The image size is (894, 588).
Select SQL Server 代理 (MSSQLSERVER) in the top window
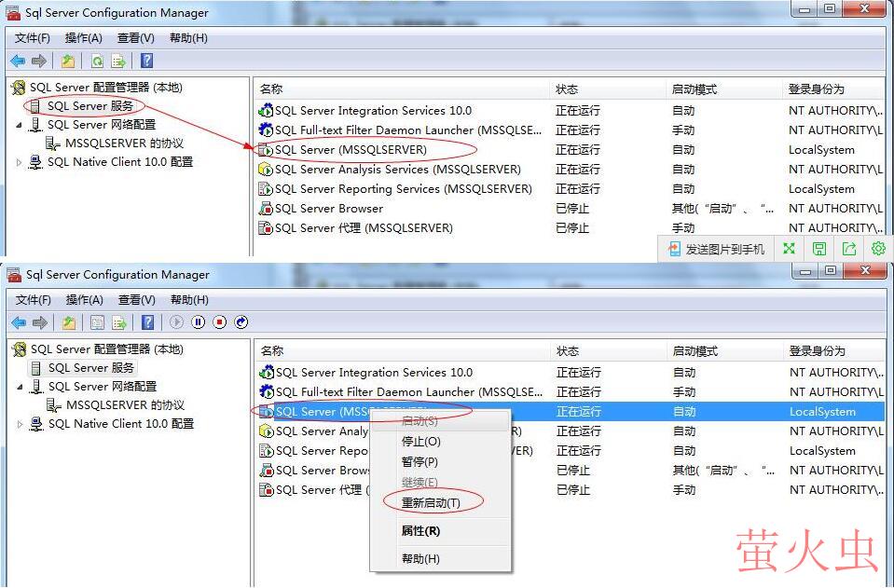(364, 228)
